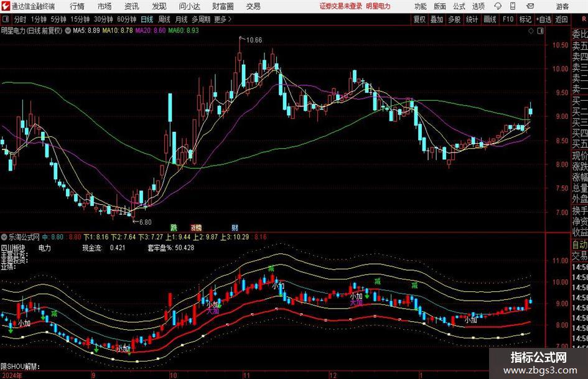Viewport: 588px width, 379px height.
Task: Select the MA60: 8.93 indicator label
Action: (184, 30)
